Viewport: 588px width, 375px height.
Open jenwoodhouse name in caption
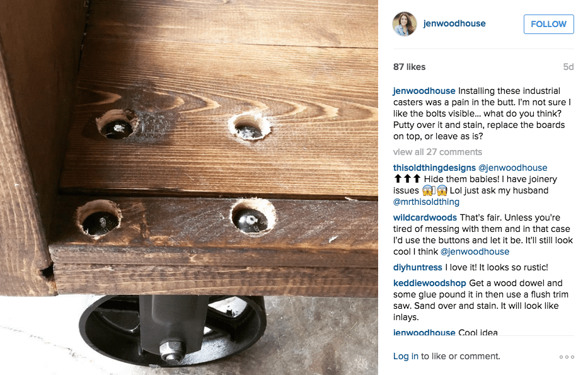coord(424,91)
